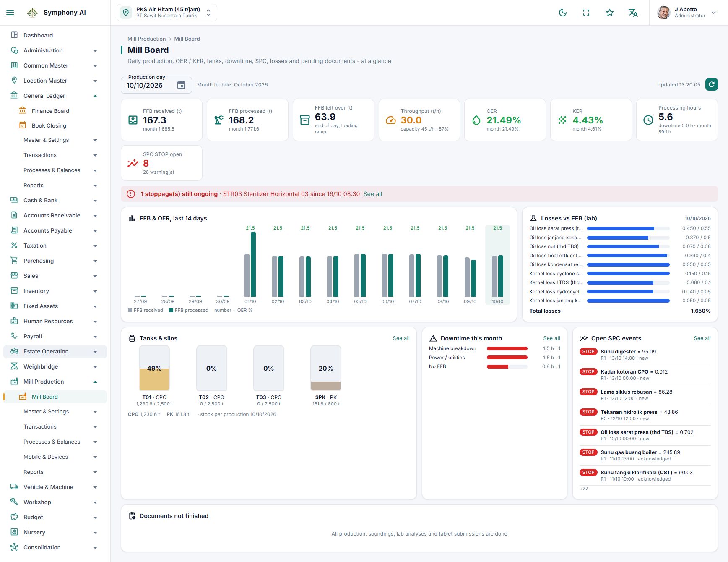Click the 10/10 bar in FFB chart
The width and height of the screenshot is (728, 562).
point(497,264)
